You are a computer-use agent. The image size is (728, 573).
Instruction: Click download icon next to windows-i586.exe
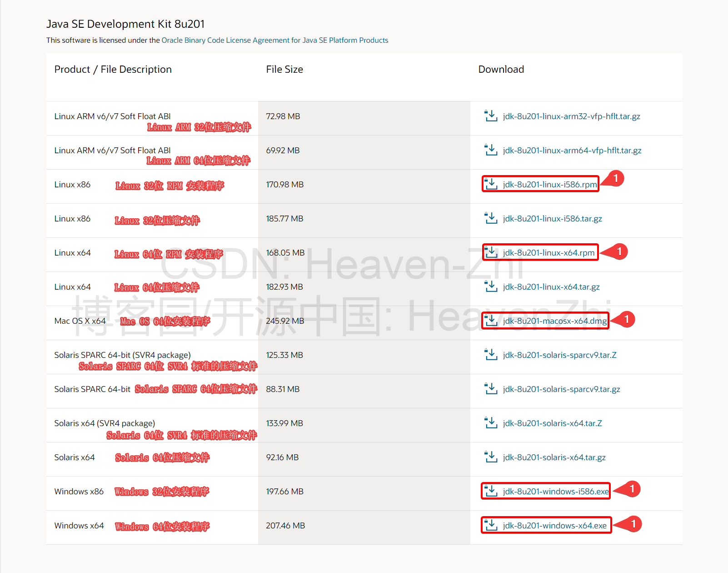coord(491,491)
